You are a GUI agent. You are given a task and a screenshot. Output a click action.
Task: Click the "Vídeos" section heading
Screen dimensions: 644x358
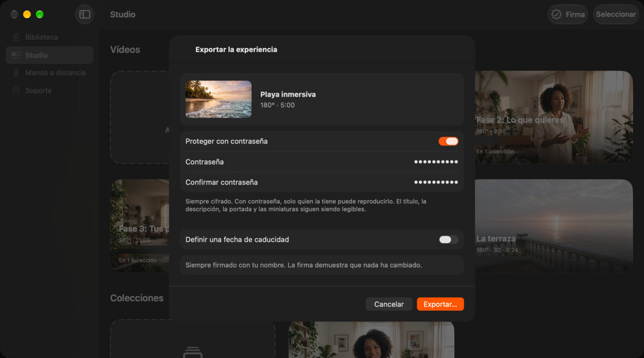tap(125, 49)
